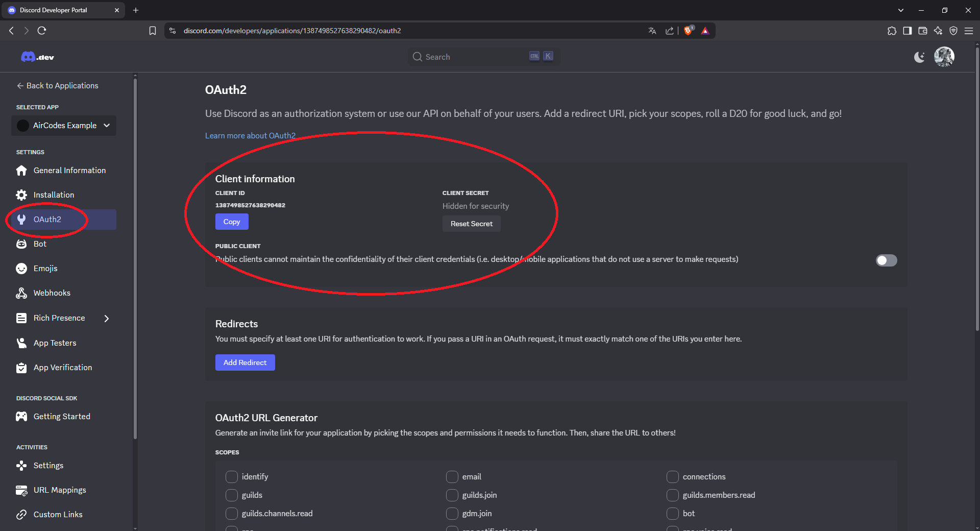Open the URL Mappings page
The width and height of the screenshot is (980, 531).
pos(64,490)
